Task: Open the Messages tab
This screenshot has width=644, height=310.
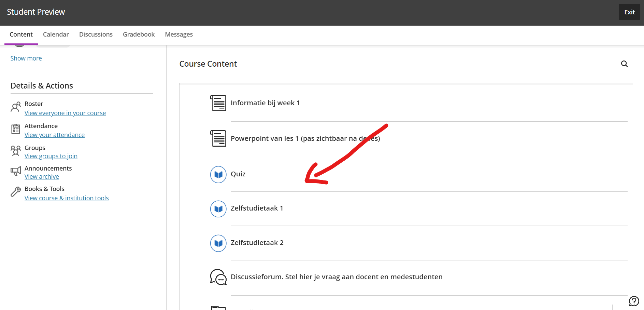Action: [178, 34]
